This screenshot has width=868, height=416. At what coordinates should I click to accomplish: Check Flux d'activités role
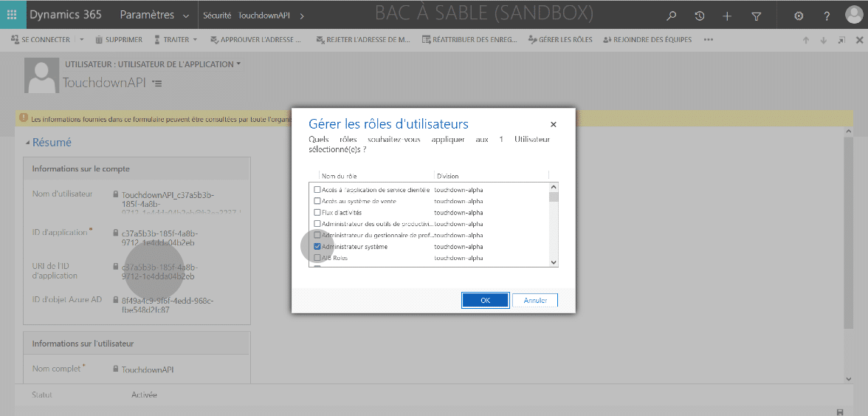tap(317, 212)
